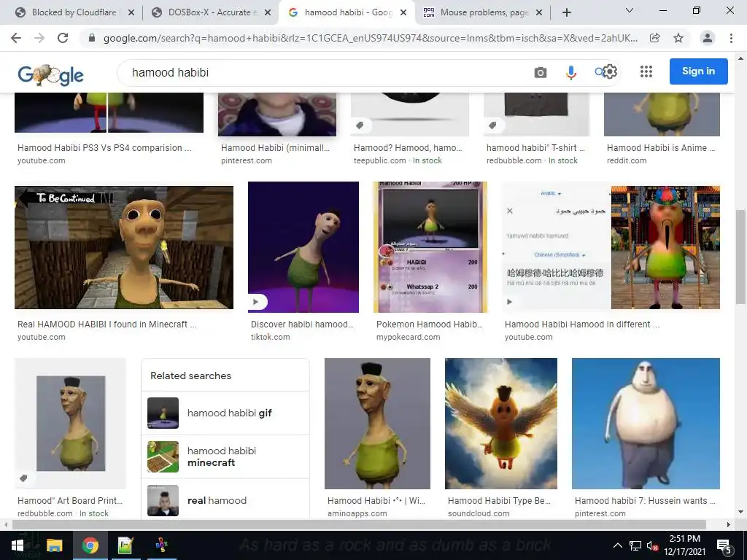The image size is (747, 560).
Task: Open new tab with plus button
Action: (x=566, y=13)
